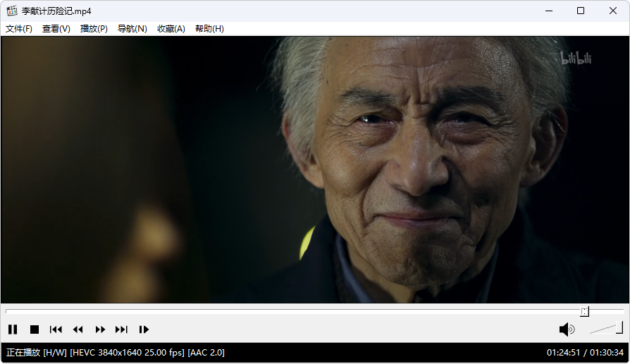The image size is (630, 364).
Task: Skip to the next file
Action: click(121, 330)
